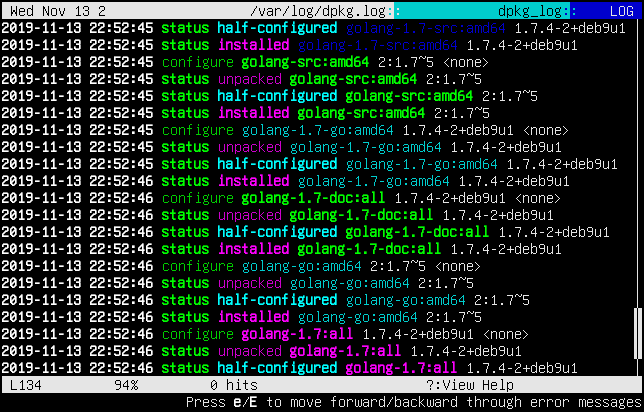
Task: Click the L134 line number indicator
Action: coord(26,385)
